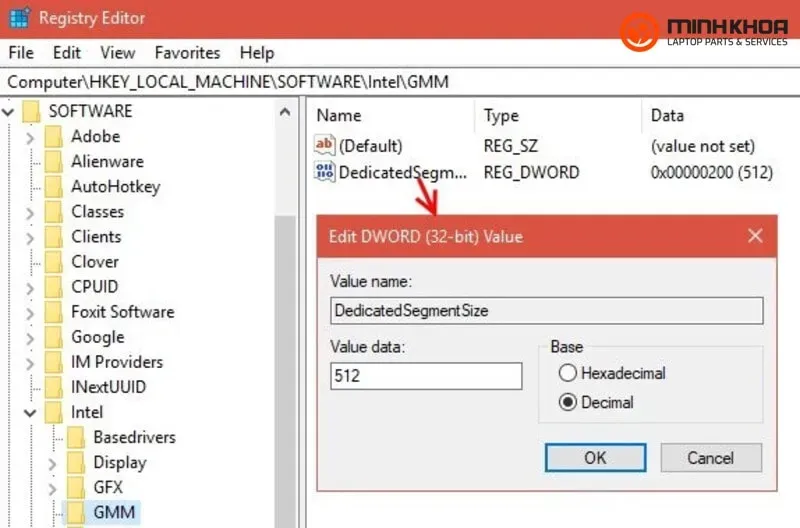Collapse the Intel key node
This screenshot has height=528, width=800.
tap(30, 412)
